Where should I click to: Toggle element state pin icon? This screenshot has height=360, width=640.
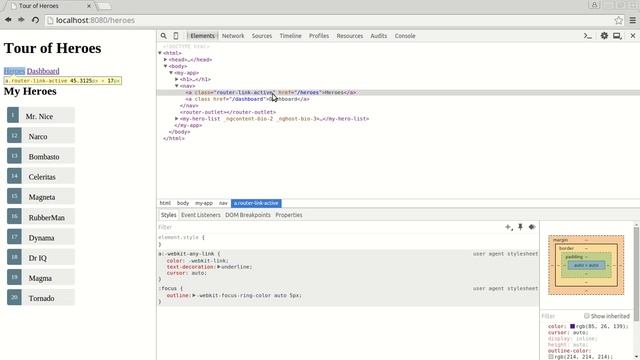[520, 227]
